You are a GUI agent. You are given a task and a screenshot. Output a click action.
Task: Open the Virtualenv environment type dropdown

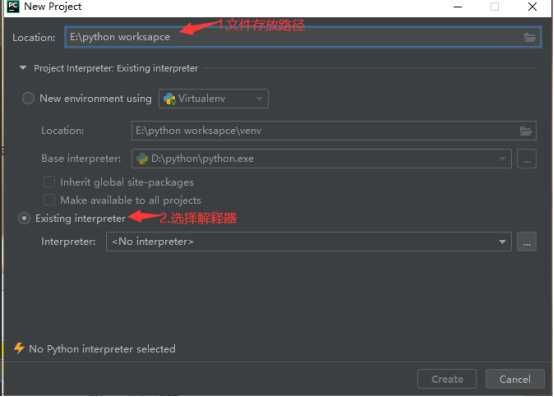coord(214,99)
